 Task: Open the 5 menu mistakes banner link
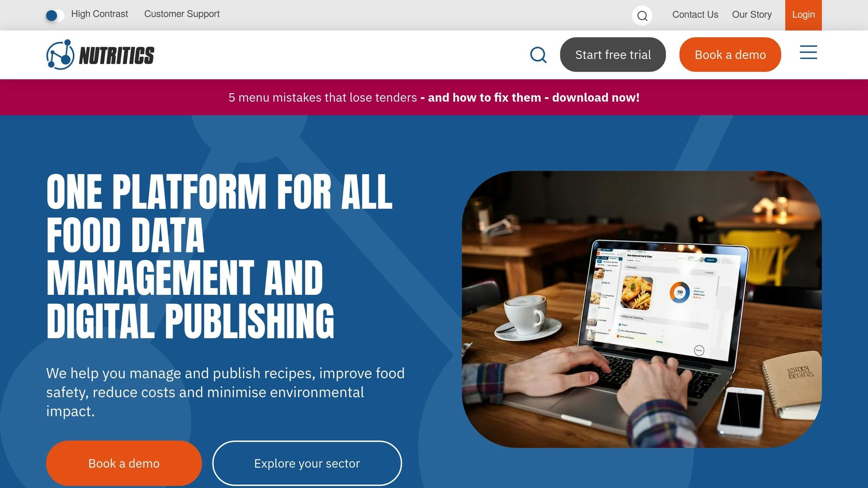point(434,97)
